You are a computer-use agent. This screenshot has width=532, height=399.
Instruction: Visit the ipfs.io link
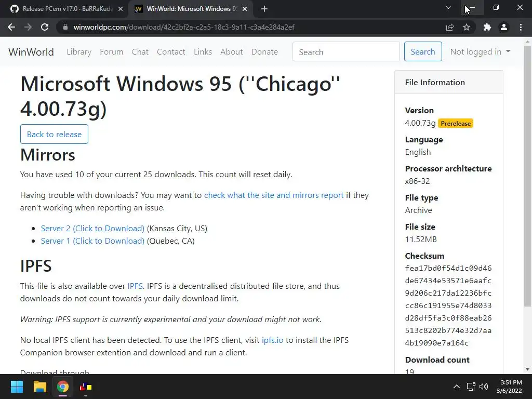(x=272, y=340)
